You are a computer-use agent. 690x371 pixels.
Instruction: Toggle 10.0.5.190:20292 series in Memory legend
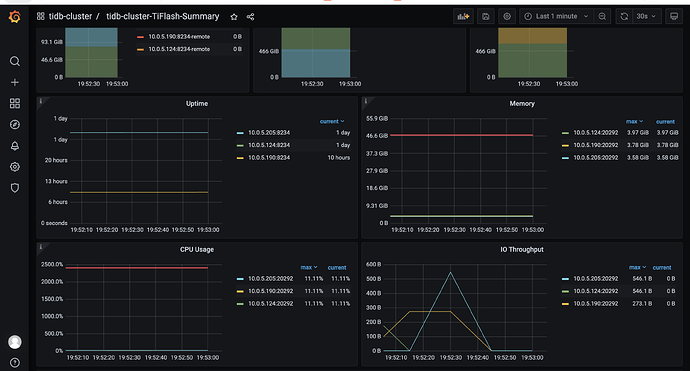595,145
